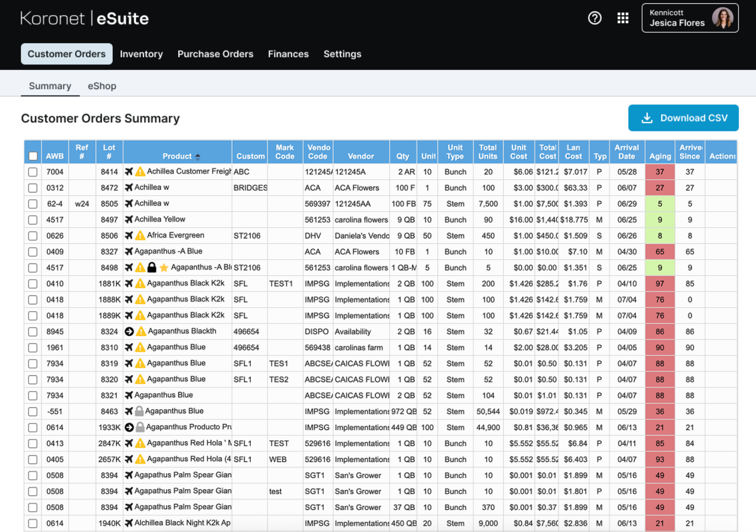Switch to the eShop tab

click(x=102, y=86)
